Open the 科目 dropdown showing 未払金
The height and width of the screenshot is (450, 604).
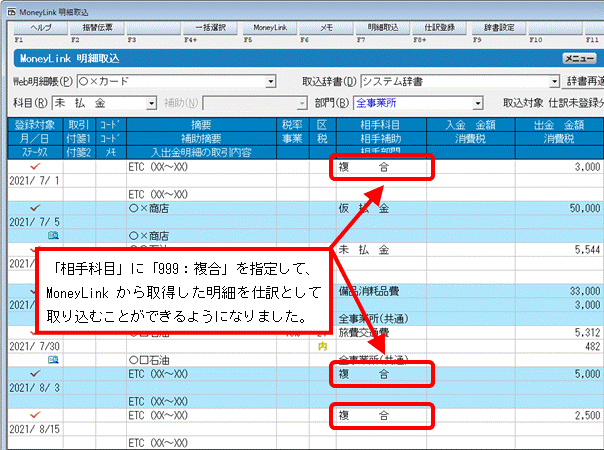pos(152,103)
